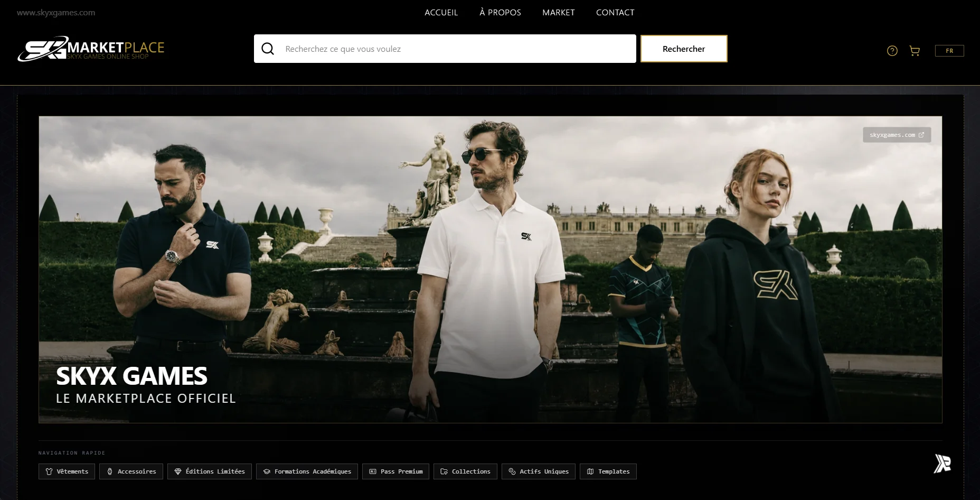This screenshot has width=980, height=500.
Task: Click the www.skyxgames.com link in the header
Action: pyautogui.click(x=56, y=13)
